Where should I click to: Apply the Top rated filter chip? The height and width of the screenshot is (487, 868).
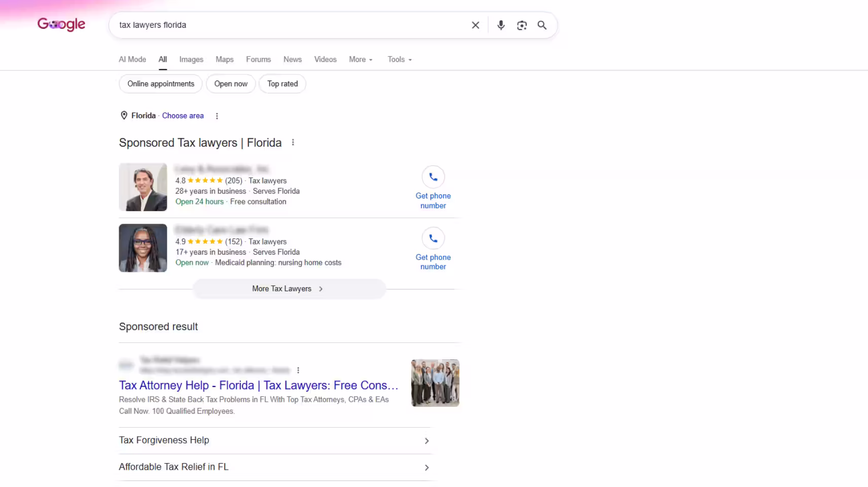pos(282,84)
